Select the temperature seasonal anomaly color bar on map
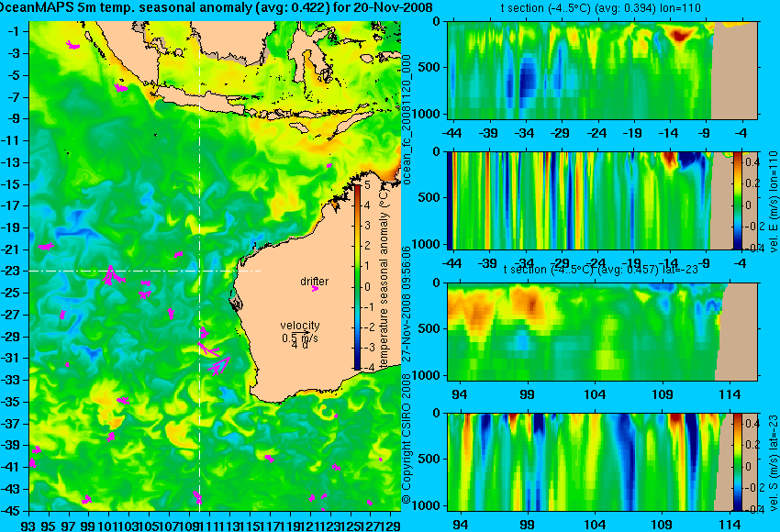Image resolution: width=780 pixels, height=532 pixels. (357, 277)
